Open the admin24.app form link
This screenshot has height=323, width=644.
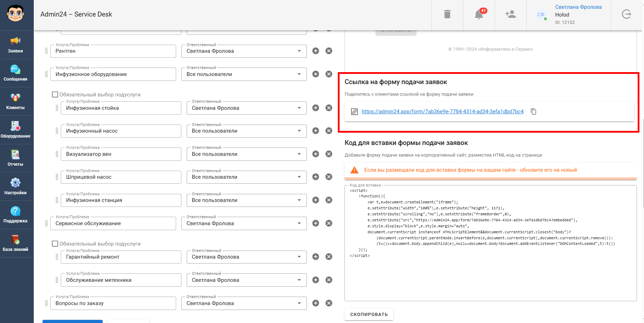(443, 112)
